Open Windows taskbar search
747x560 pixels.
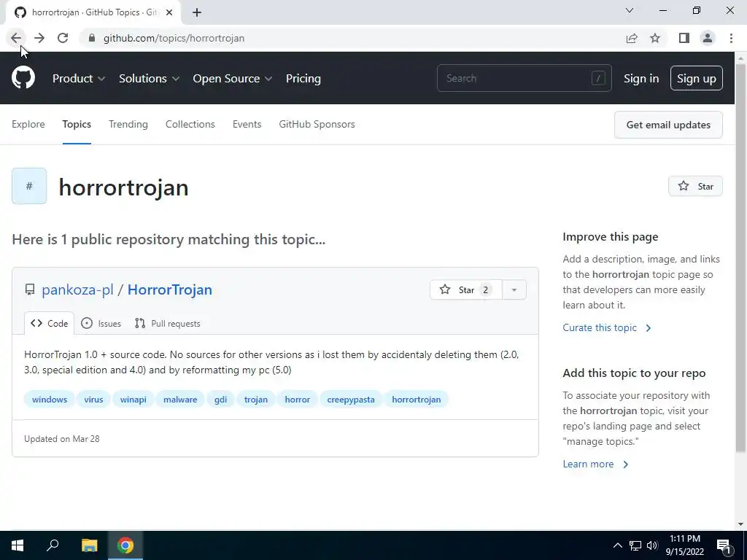[x=53, y=545]
